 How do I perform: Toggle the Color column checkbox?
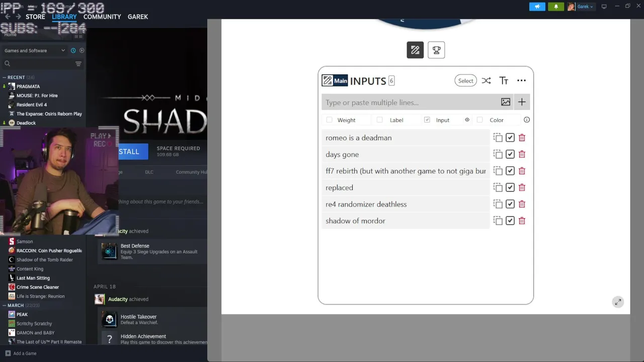pyautogui.click(x=479, y=120)
